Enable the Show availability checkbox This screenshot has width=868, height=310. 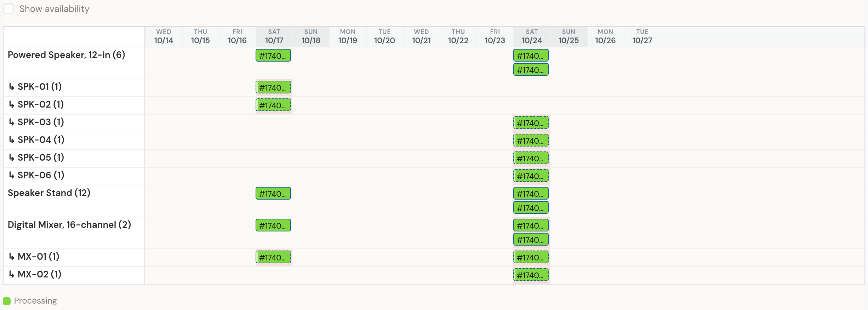(8, 8)
